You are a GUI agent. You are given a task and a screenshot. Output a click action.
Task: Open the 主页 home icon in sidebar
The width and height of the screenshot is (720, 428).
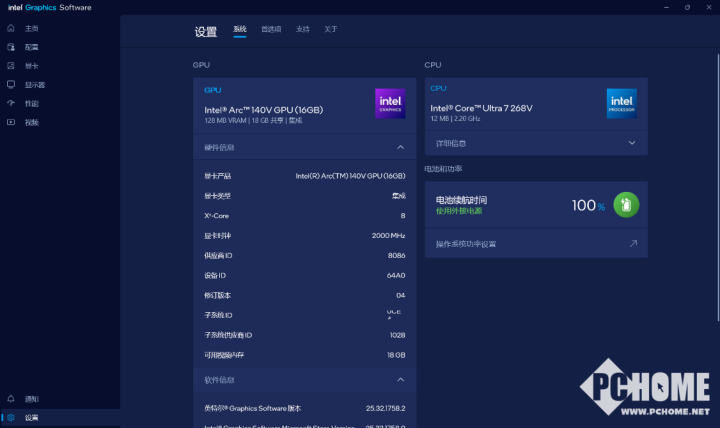tap(11, 28)
